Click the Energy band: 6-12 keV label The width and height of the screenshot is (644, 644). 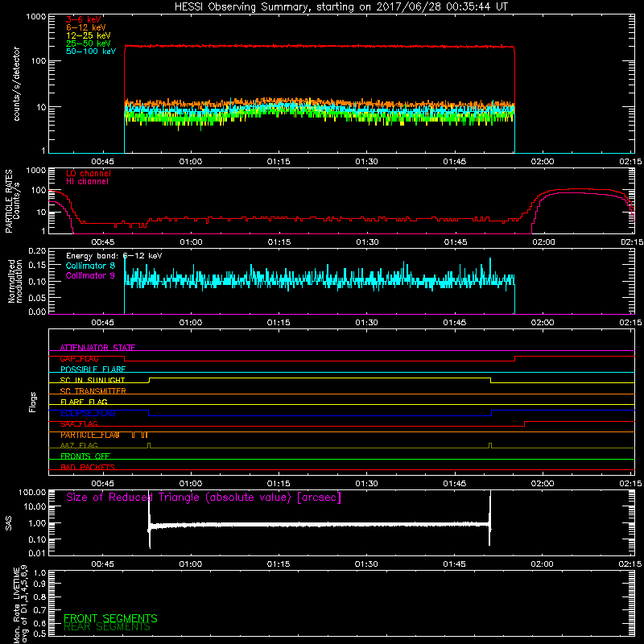(114, 256)
